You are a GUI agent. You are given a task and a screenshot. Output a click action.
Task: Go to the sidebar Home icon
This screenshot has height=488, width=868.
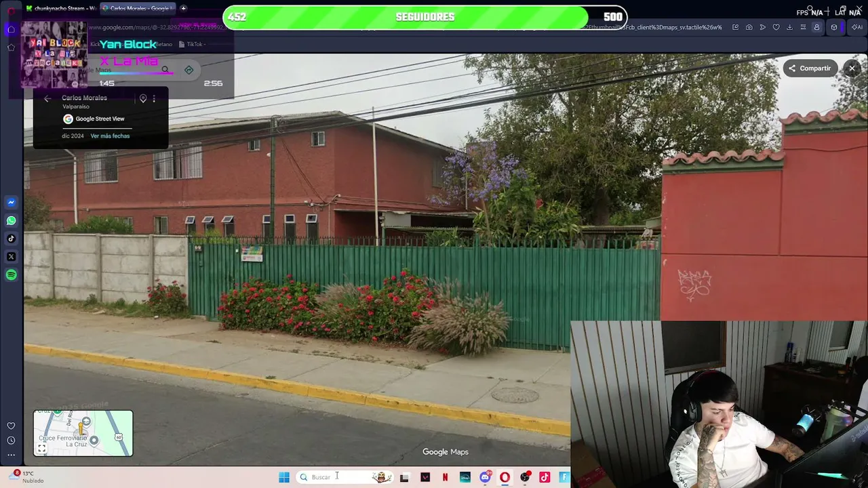(x=11, y=29)
